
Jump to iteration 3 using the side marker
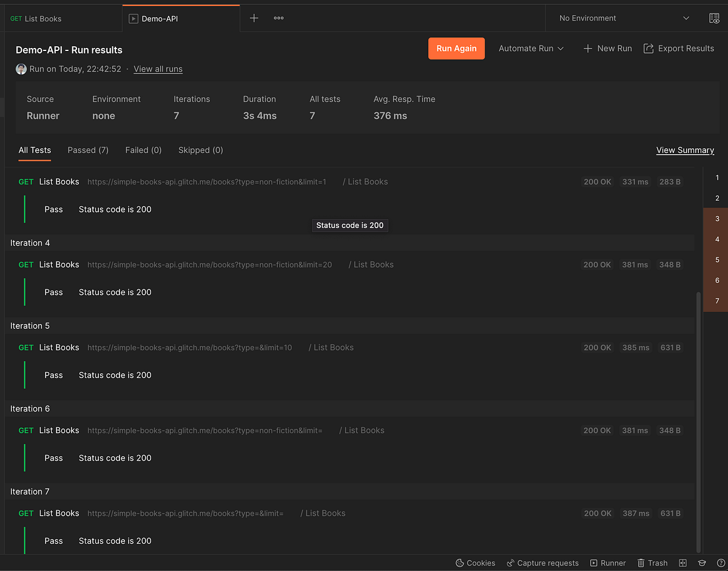coord(716,218)
